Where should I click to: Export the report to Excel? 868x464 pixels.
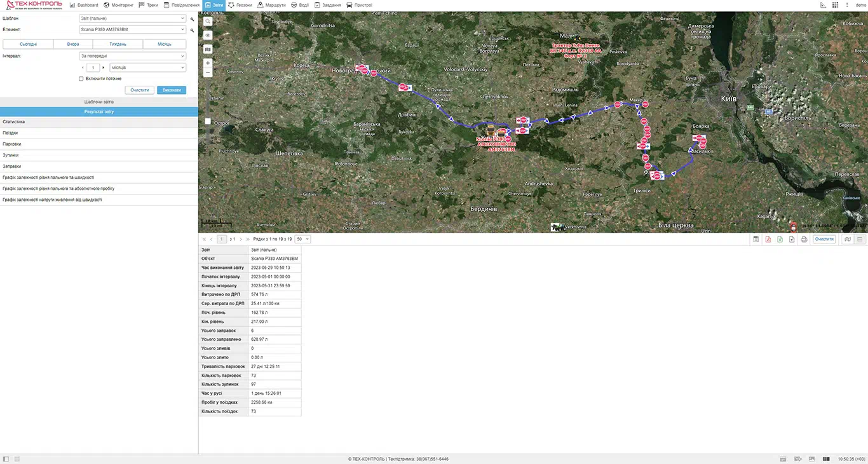780,239
